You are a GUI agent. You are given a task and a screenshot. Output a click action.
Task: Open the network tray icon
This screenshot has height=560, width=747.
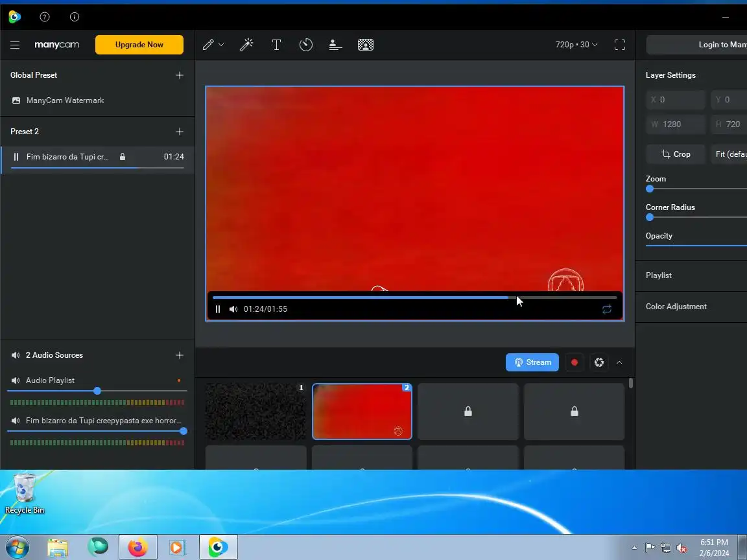[666, 548]
